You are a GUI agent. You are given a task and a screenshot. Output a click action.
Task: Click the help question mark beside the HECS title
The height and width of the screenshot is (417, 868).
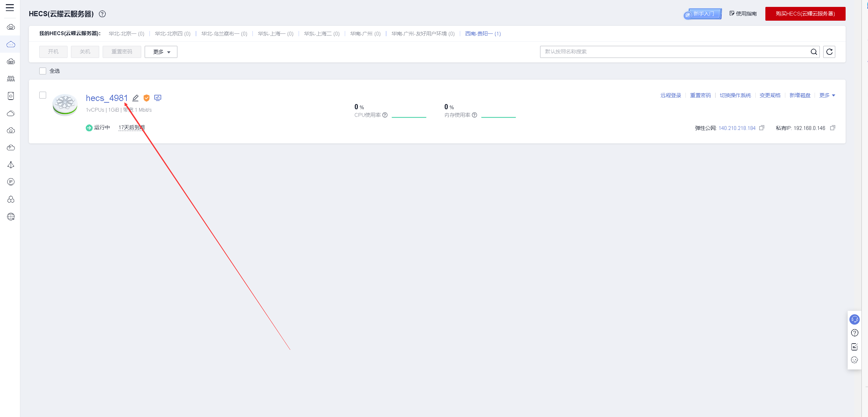(x=102, y=14)
